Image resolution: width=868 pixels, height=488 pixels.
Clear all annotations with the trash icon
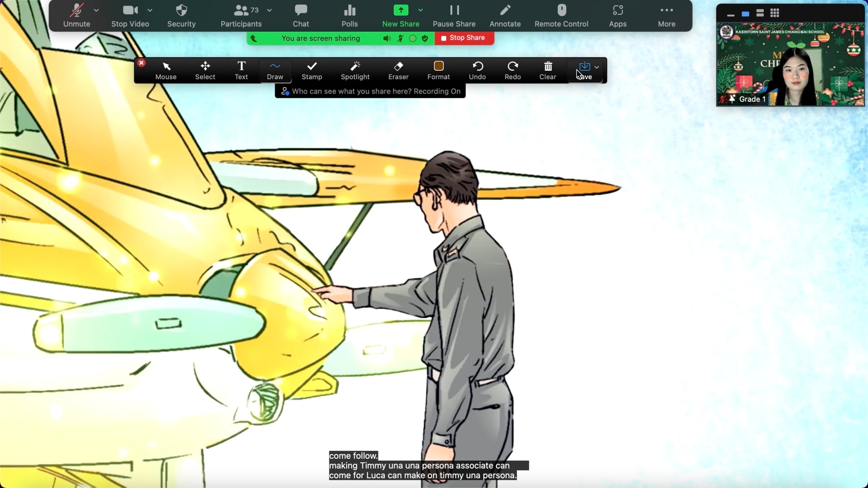pyautogui.click(x=548, y=70)
